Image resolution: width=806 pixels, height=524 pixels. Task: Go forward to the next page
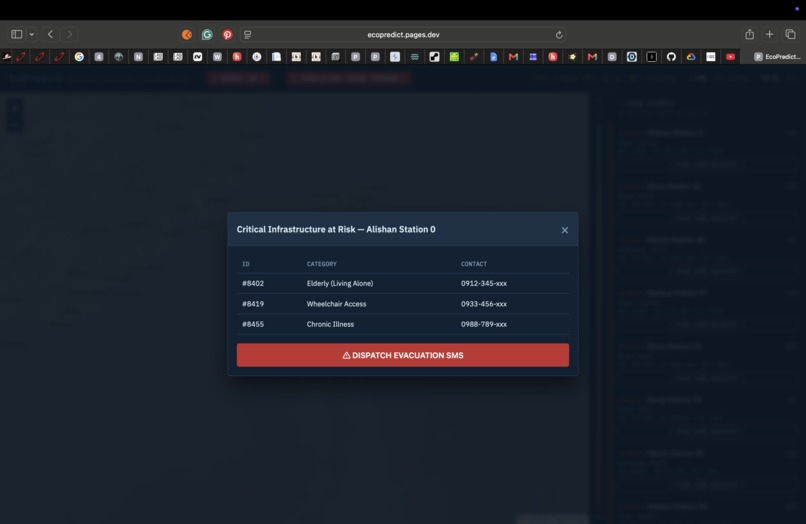[x=69, y=34]
